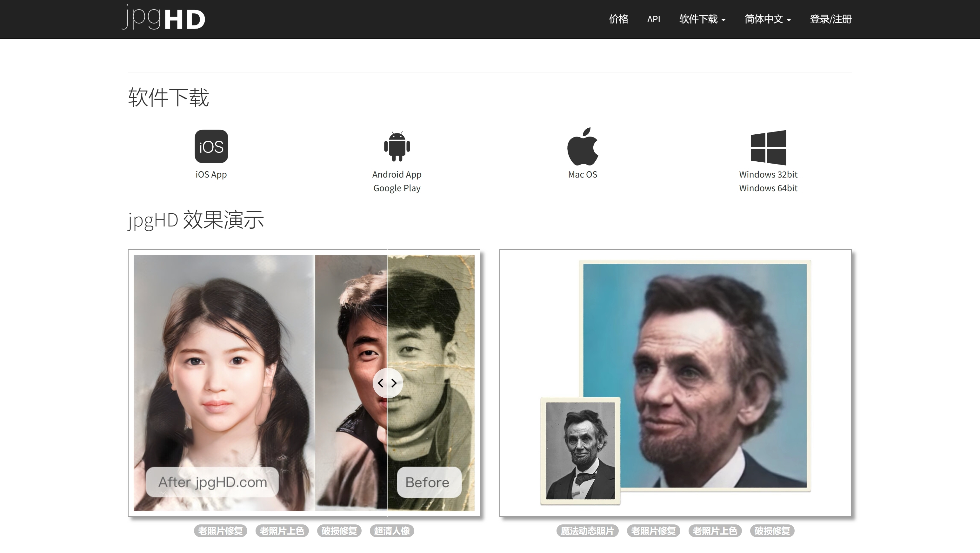980x553 pixels.
Task: Open the Google Play link
Action: tap(397, 188)
